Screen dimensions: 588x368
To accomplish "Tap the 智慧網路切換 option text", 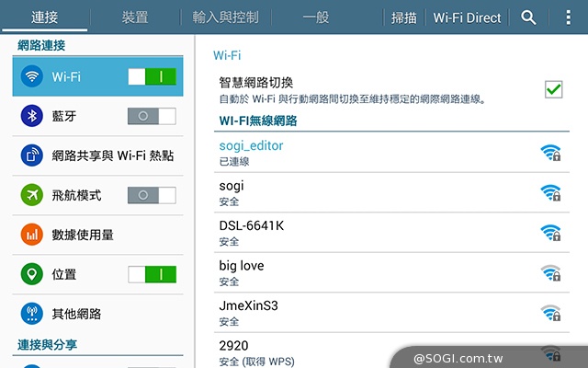I will click(x=256, y=82).
